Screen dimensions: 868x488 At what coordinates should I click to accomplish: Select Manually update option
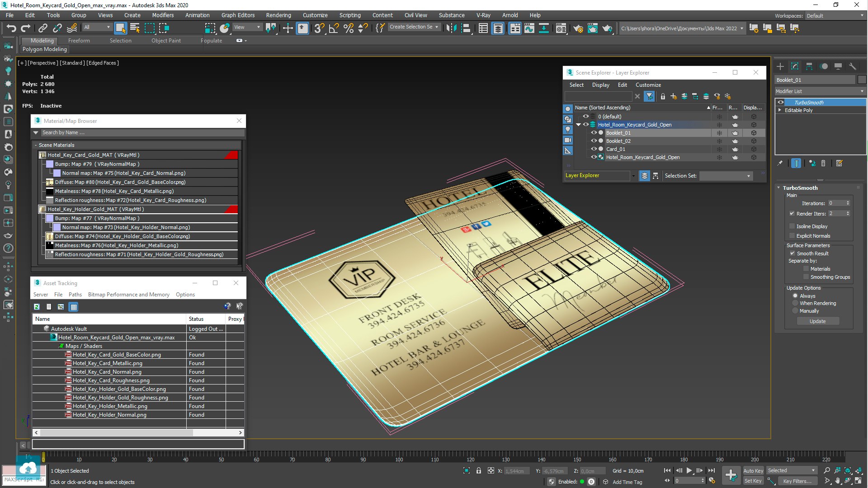[795, 311]
